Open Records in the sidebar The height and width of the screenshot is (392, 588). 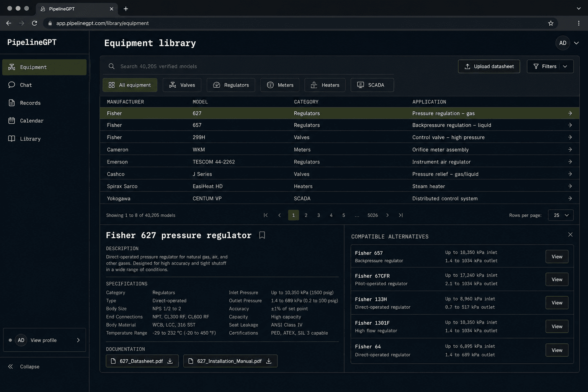(44, 103)
